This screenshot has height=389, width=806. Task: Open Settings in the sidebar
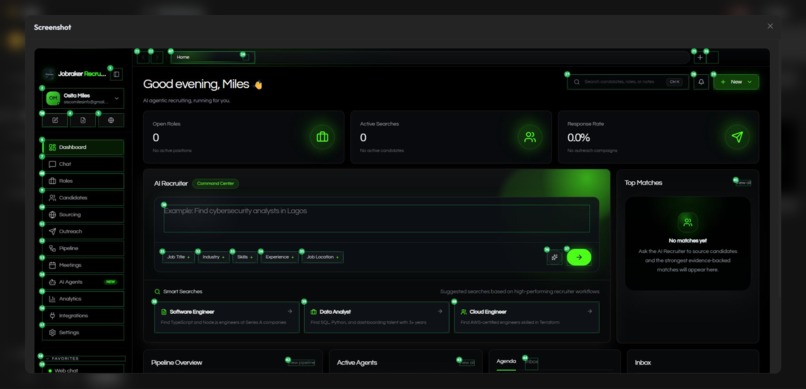(x=83, y=333)
